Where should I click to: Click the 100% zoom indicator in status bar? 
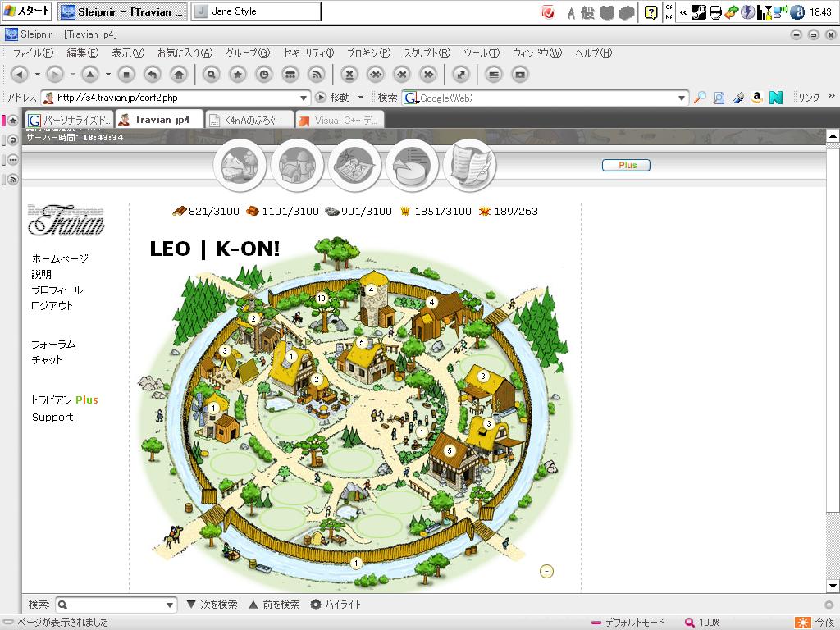[703, 623]
